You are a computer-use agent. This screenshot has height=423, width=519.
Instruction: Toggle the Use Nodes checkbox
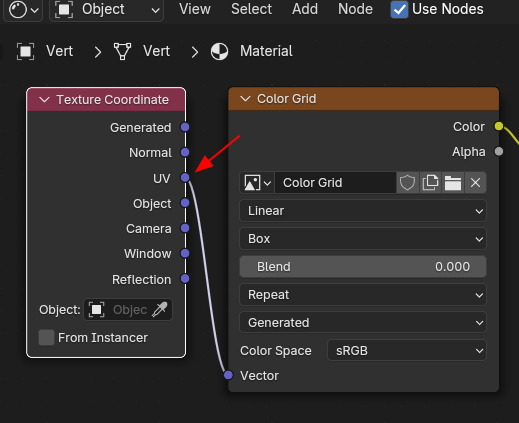pos(399,9)
